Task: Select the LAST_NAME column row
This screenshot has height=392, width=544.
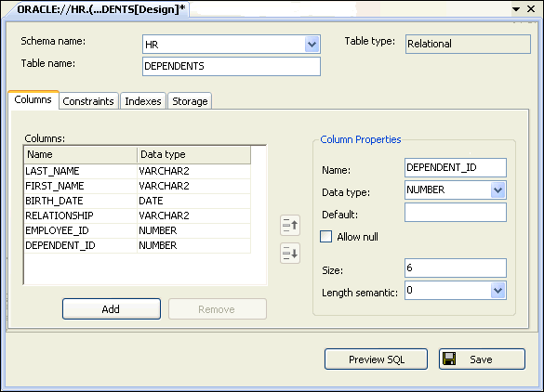Action: pyautogui.click(x=138, y=171)
